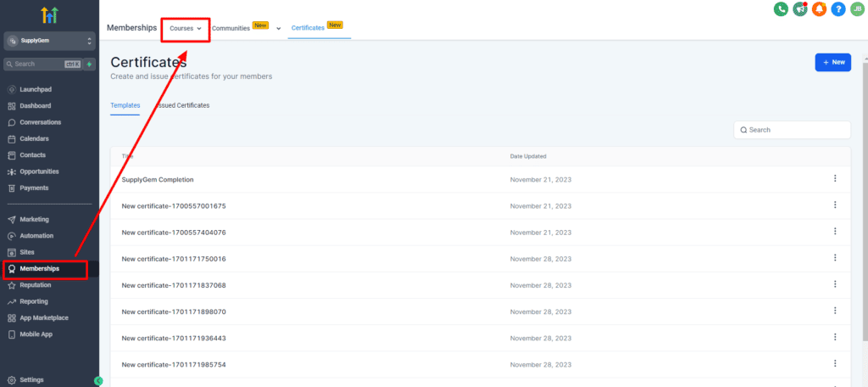
Task: Open the orange notifications bell
Action: [819, 8]
